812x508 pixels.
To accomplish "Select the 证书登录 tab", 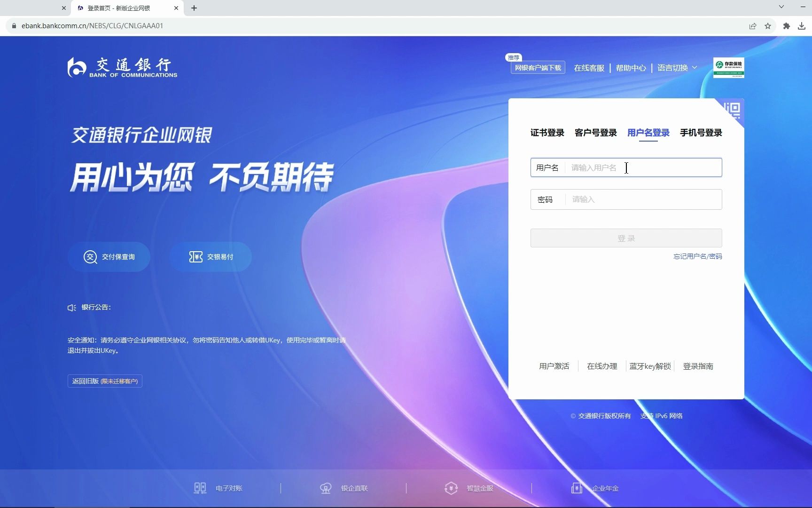I will pyautogui.click(x=547, y=133).
